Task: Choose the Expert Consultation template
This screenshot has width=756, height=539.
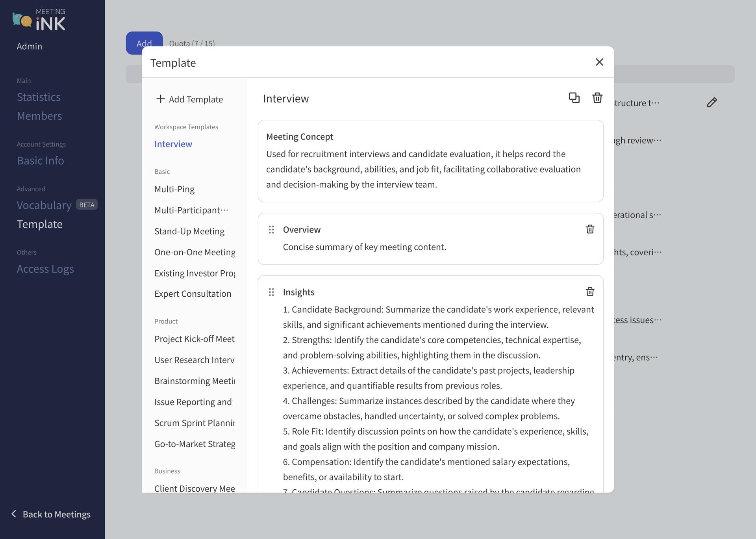Action: click(193, 294)
